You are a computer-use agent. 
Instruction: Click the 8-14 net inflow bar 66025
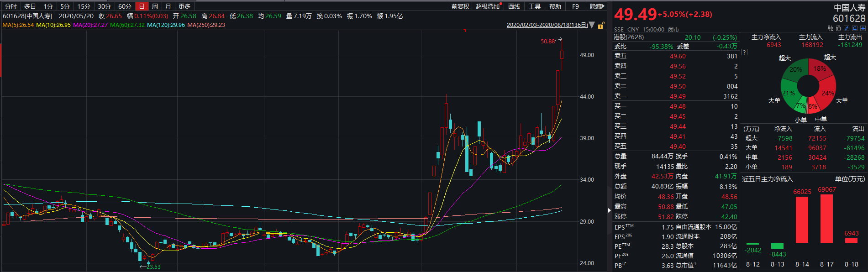coord(802,220)
